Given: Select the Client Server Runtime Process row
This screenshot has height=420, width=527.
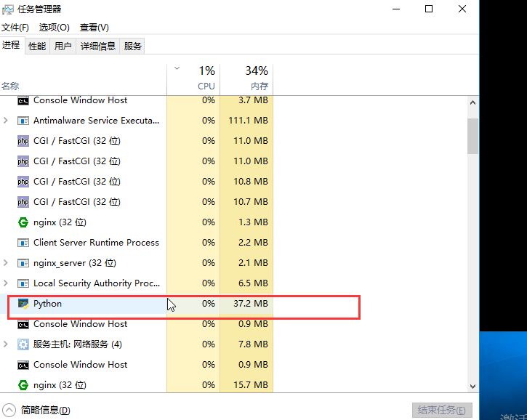Looking at the screenshot, I should (x=137, y=243).
